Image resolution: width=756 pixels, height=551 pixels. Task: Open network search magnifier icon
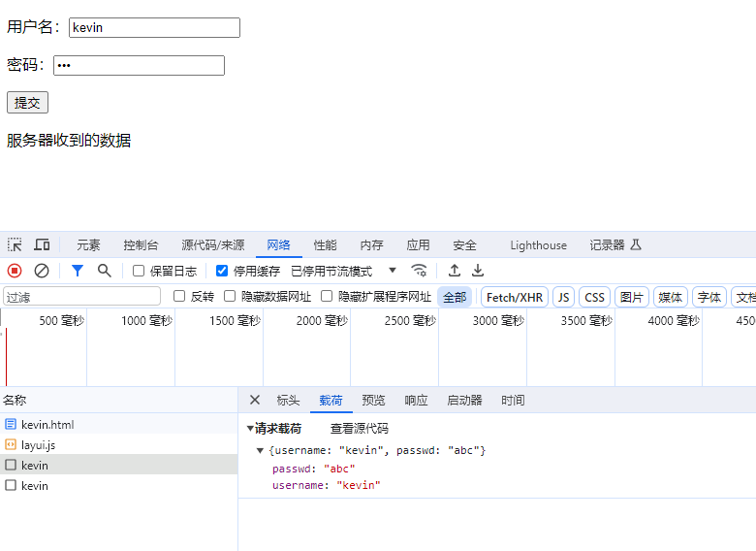click(104, 271)
